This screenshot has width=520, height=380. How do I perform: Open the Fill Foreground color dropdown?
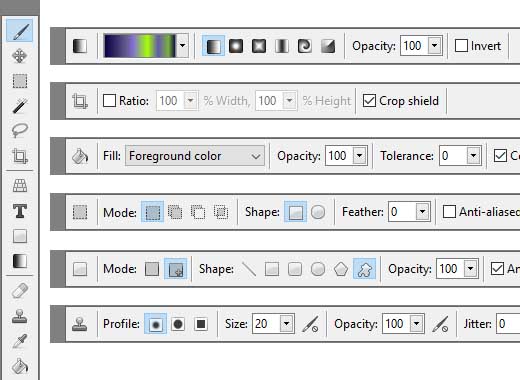[195, 156]
